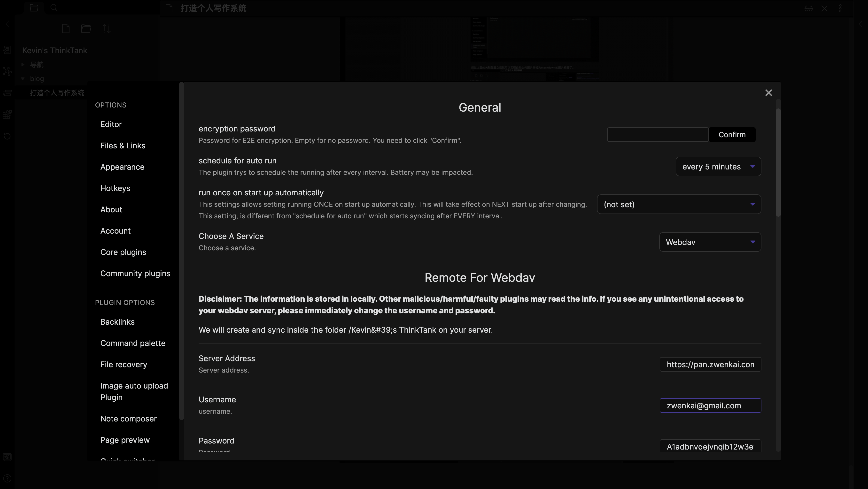Click the close button on General dialog
The image size is (868, 489).
tap(768, 92)
